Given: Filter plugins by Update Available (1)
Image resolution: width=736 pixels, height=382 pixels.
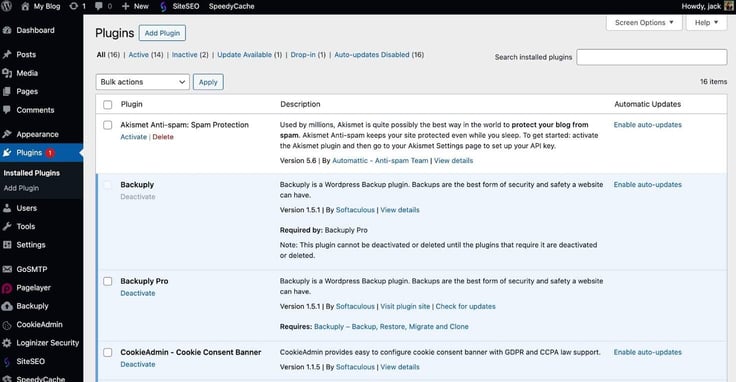Looking at the screenshot, I should click(x=249, y=54).
